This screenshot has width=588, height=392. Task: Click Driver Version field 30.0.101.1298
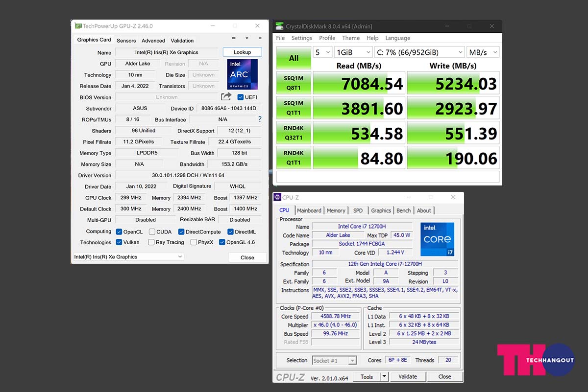[x=188, y=175]
